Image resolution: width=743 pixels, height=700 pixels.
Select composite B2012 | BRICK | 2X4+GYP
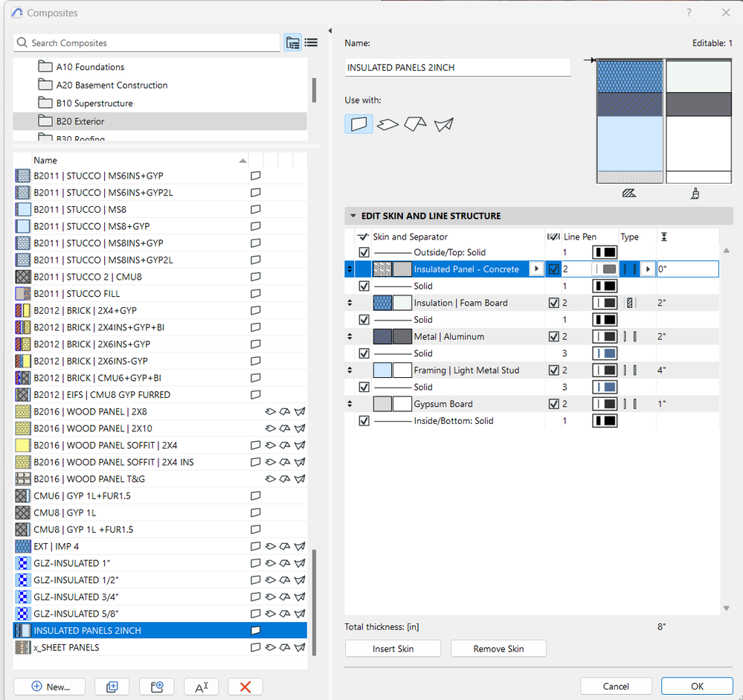pos(160,310)
